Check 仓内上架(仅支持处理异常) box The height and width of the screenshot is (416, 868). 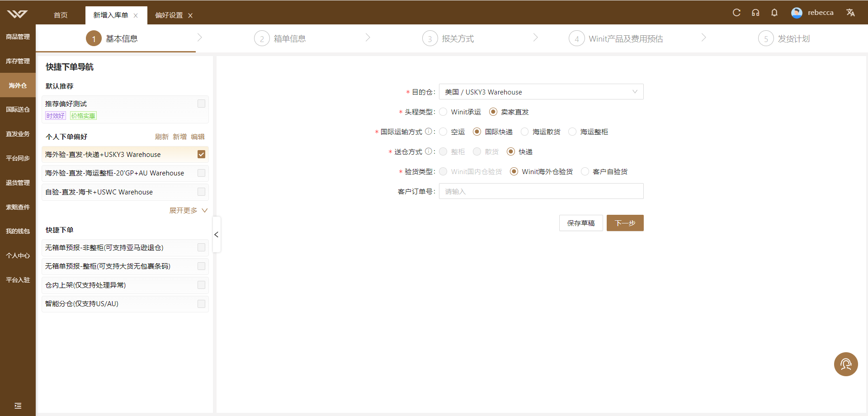[x=201, y=285]
